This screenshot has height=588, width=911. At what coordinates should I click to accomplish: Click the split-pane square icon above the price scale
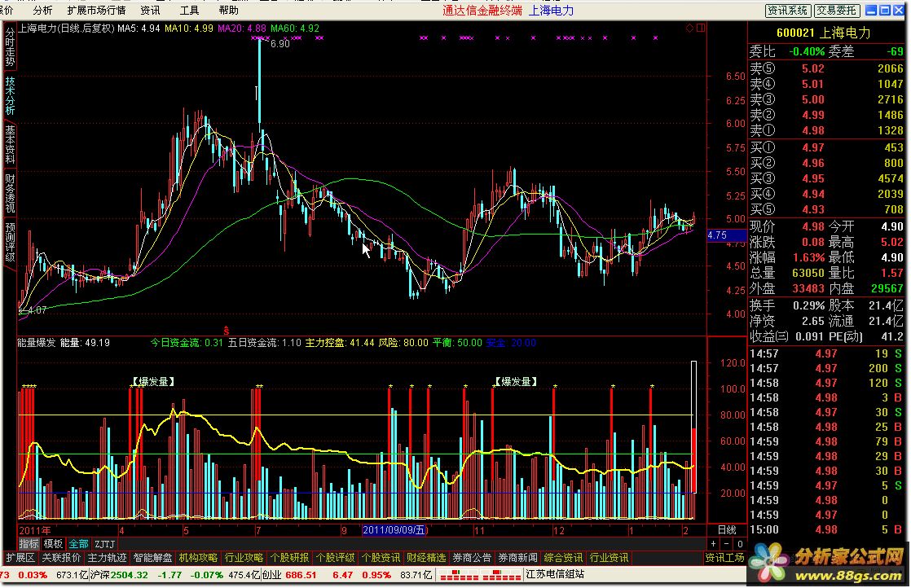pos(702,28)
